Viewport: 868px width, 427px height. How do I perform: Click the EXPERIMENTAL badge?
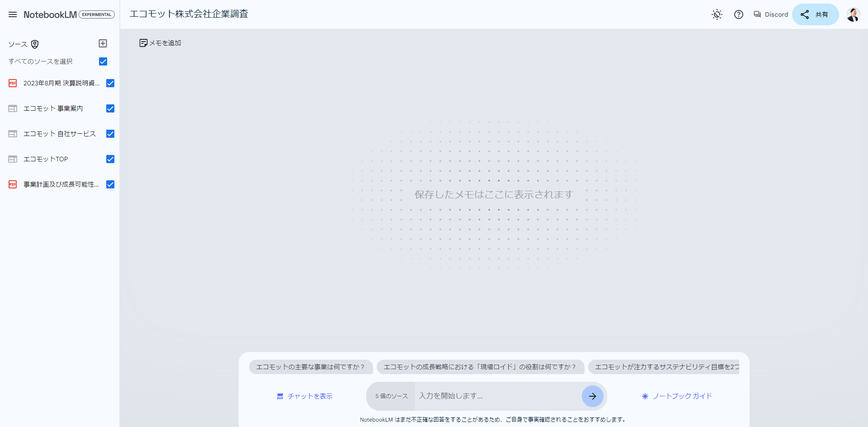click(x=97, y=14)
